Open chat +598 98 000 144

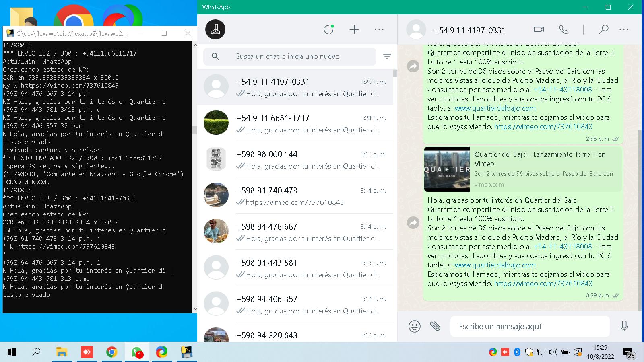click(x=295, y=160)
